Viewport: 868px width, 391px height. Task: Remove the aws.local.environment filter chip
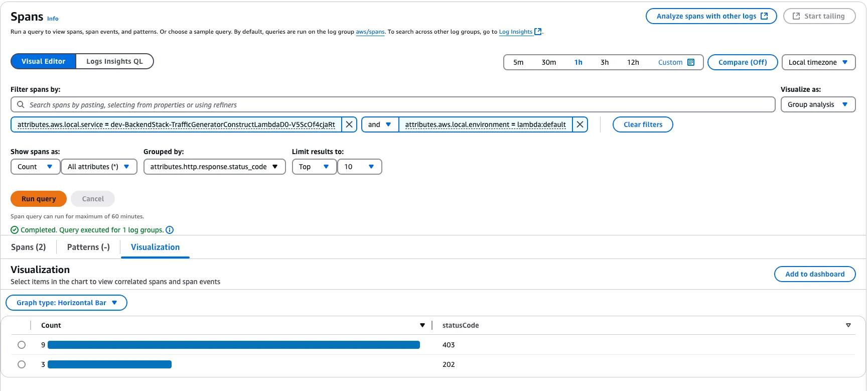coord(580,124)
